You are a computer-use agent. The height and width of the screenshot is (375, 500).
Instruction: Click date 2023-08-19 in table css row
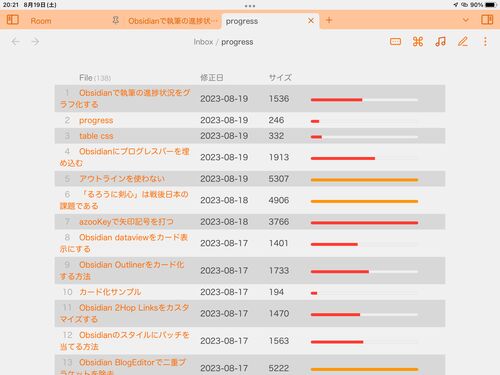(x=224, y=136)
